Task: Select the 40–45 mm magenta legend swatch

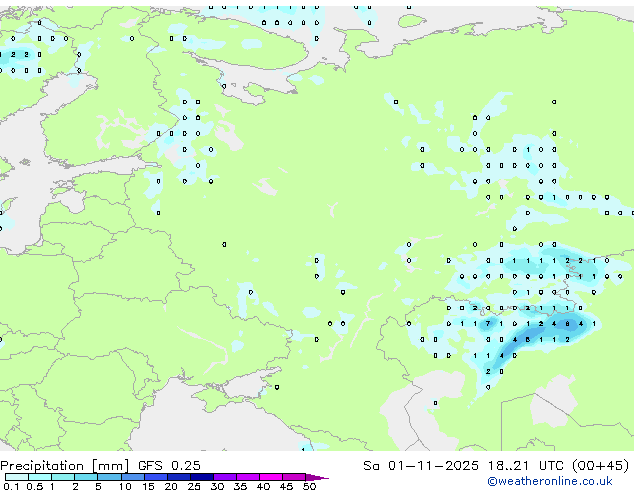Action: tap(271, 477)
